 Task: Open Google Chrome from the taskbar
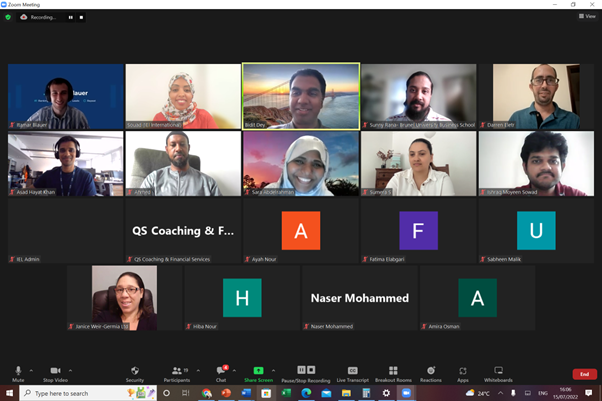207,393
